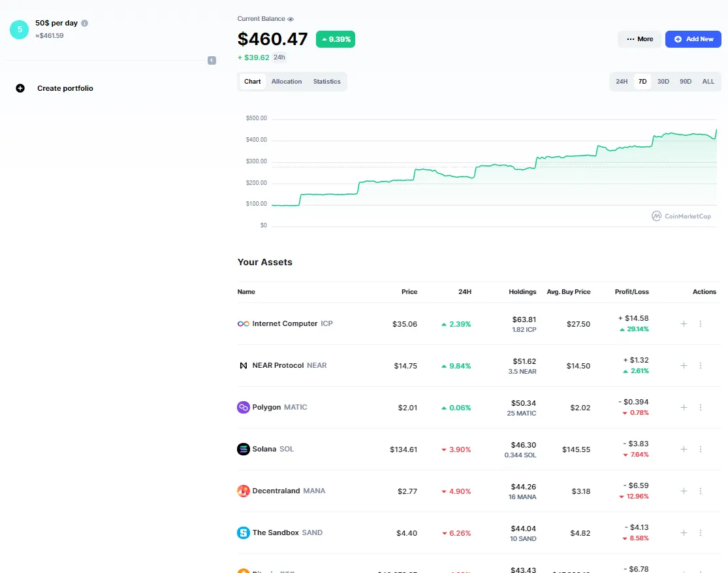Click the $35.06 ICP price
The height and width of the screenshot is (573, 728).
[x=405, y=324]
